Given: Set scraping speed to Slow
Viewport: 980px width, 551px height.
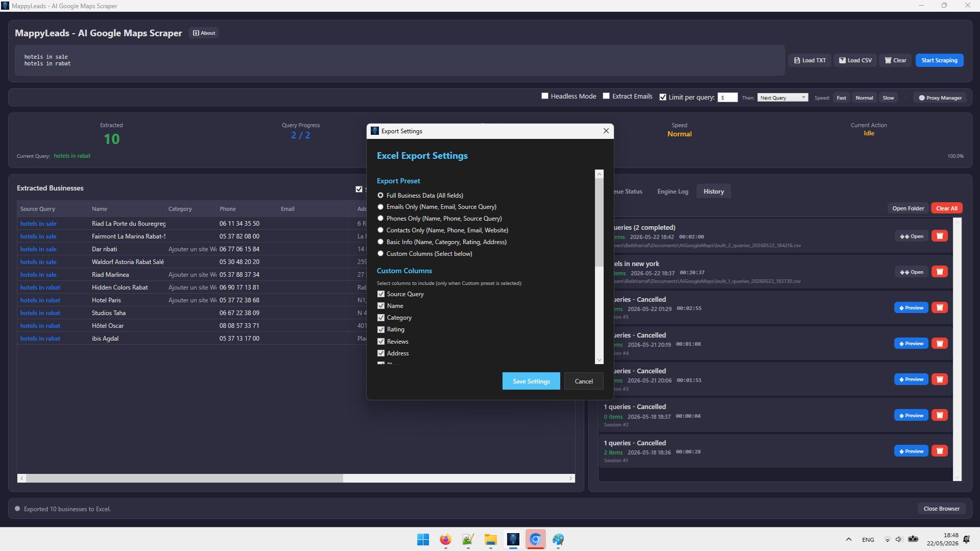Looking at the screenshot, I should [x=888, y=98].
